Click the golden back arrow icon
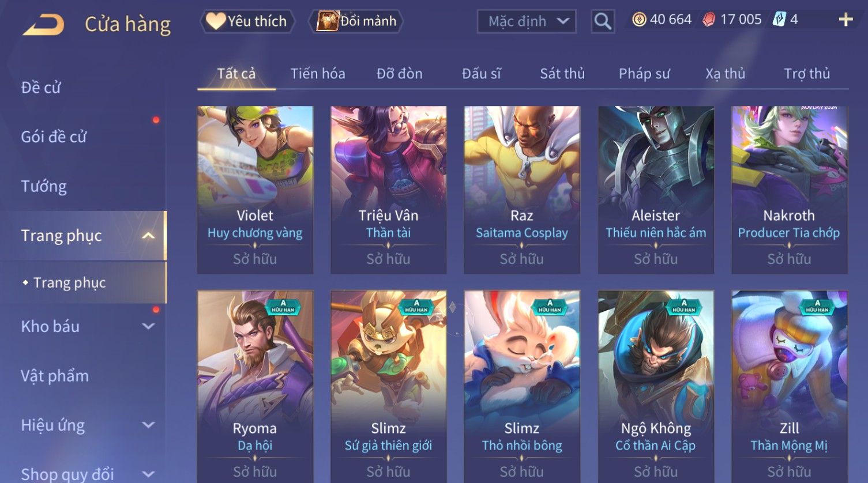Viewport: 868px width, 483px height. tap(44, 25)
